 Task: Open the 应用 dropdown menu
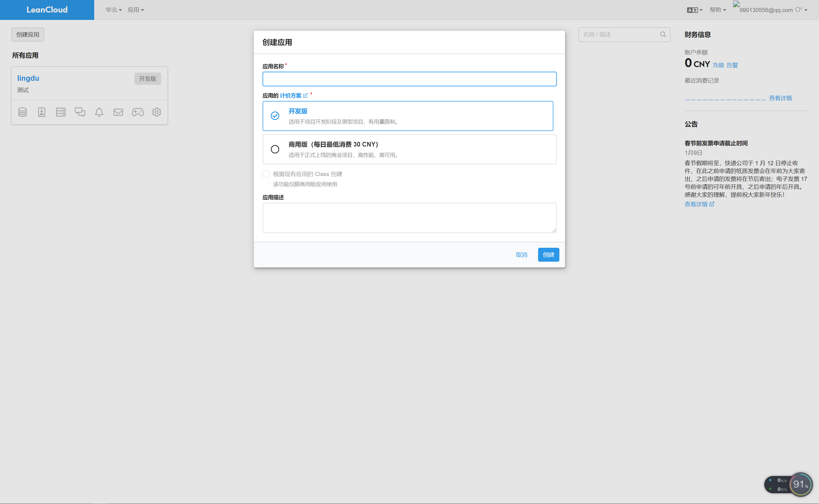pyautogui.click(x=136, y=10)
